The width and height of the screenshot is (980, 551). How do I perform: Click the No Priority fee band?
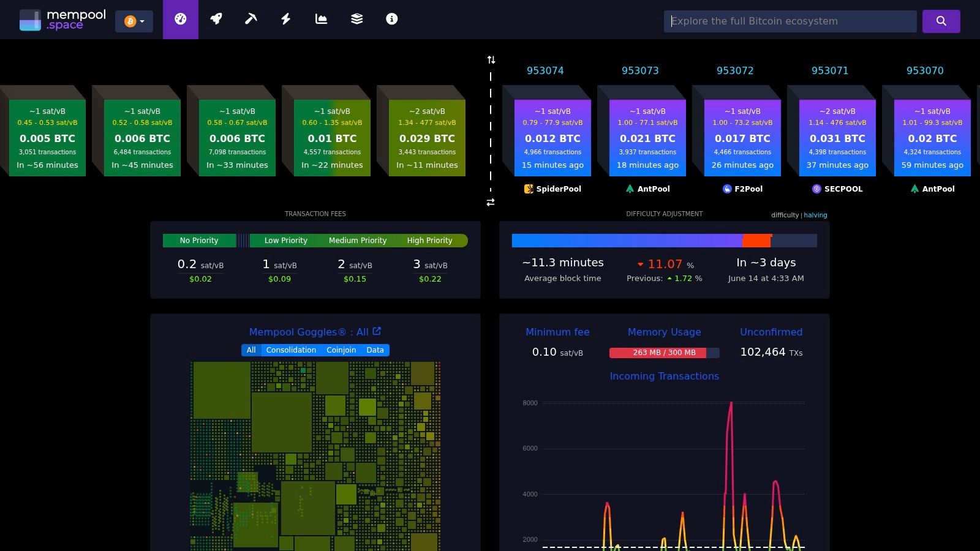coord(199,241)
